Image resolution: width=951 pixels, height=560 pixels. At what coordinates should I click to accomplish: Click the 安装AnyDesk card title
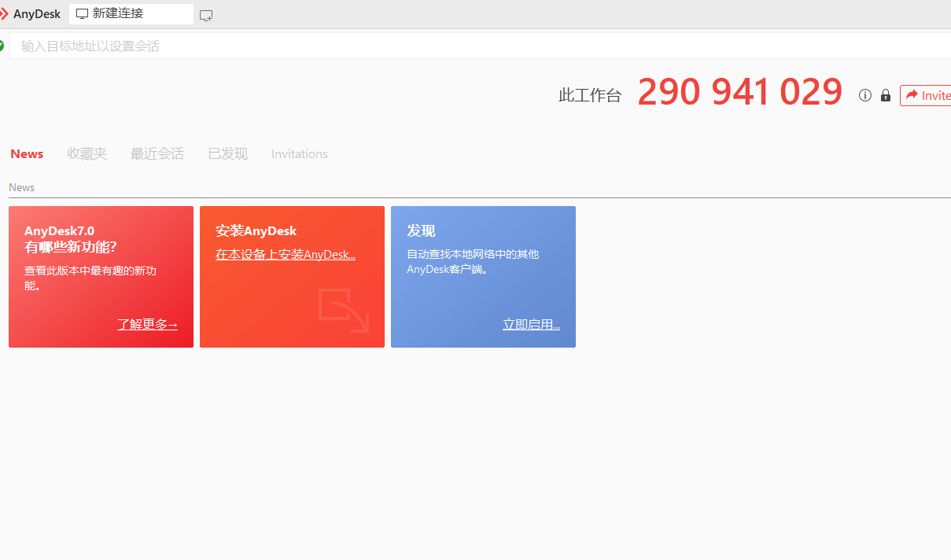256,231
